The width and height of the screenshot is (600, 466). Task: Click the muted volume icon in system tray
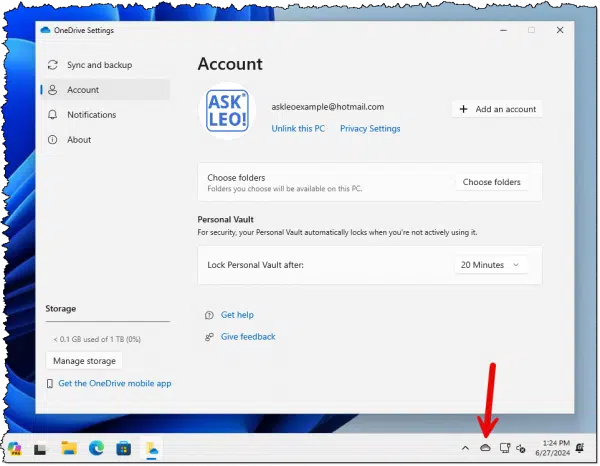(x=520, y=448)
